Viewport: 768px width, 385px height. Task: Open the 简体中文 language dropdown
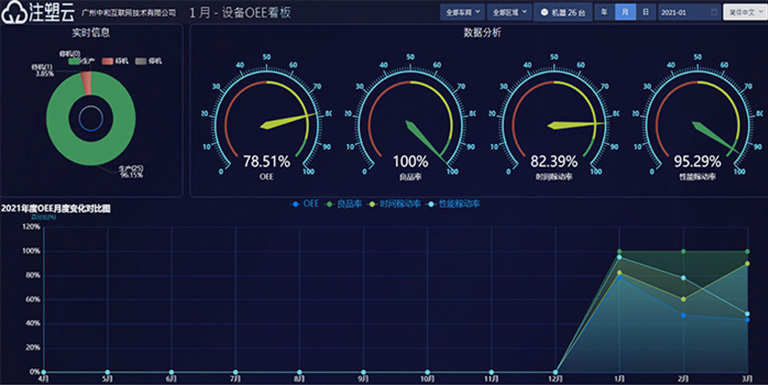[745, 12]
